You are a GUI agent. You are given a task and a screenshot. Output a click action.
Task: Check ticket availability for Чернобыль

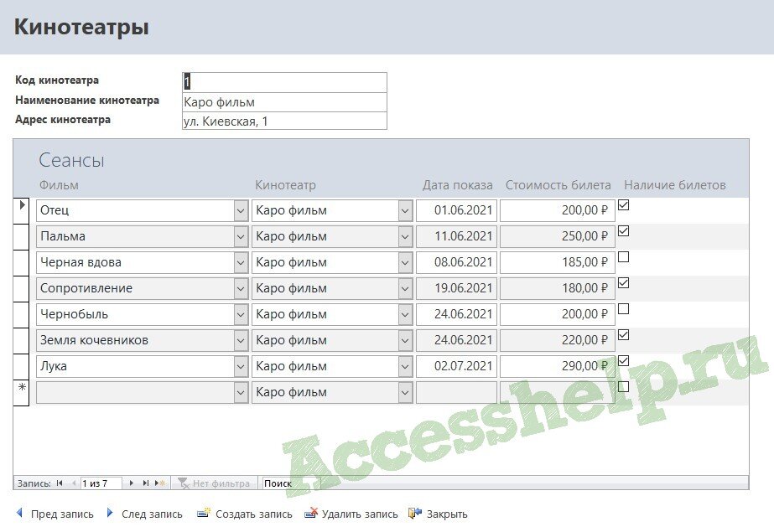click(x=623, y=308)
